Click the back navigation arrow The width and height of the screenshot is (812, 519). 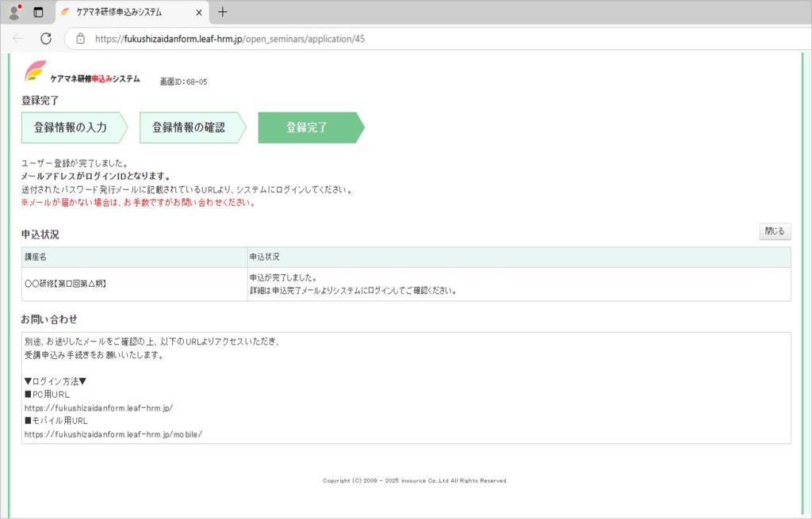18,38
